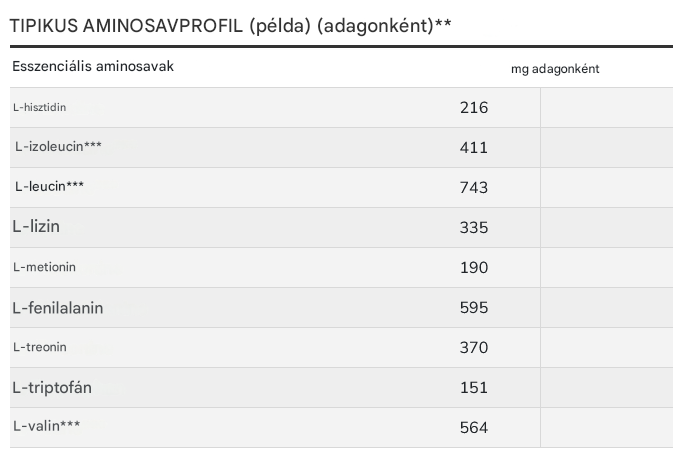The width and height of the screenshot is (685, 458).
Task: Click the value 411 in the table
Action: point(473,147)
